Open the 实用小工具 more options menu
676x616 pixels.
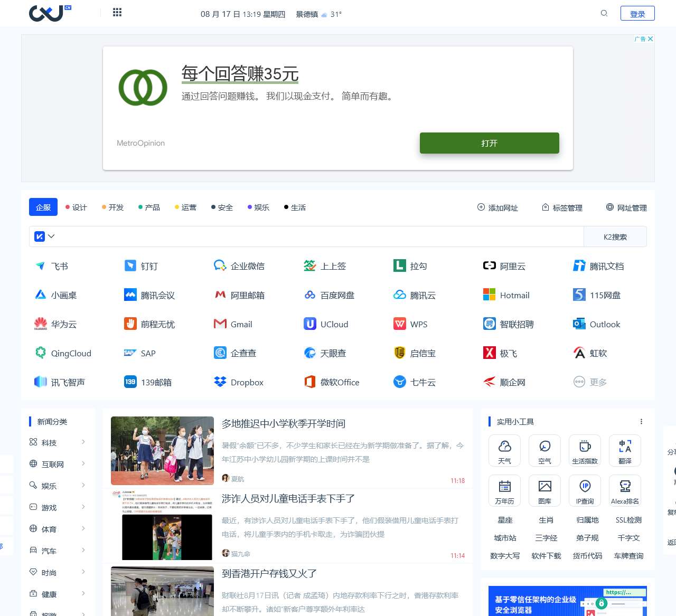[641, 421]
